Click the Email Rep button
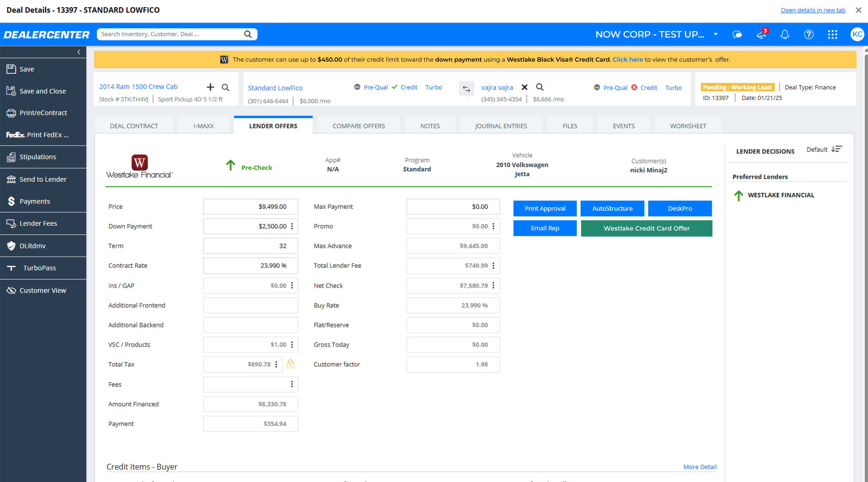 pos(545,228)
